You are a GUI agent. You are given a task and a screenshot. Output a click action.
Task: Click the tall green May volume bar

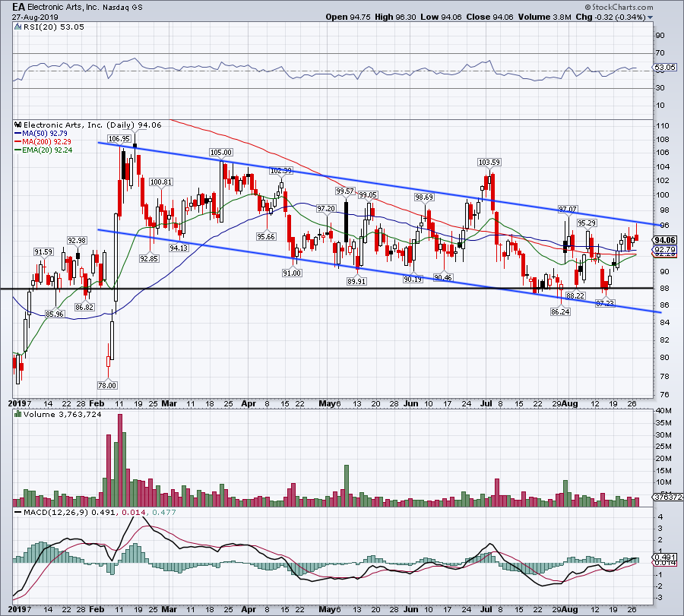click(x=347, y=485)
